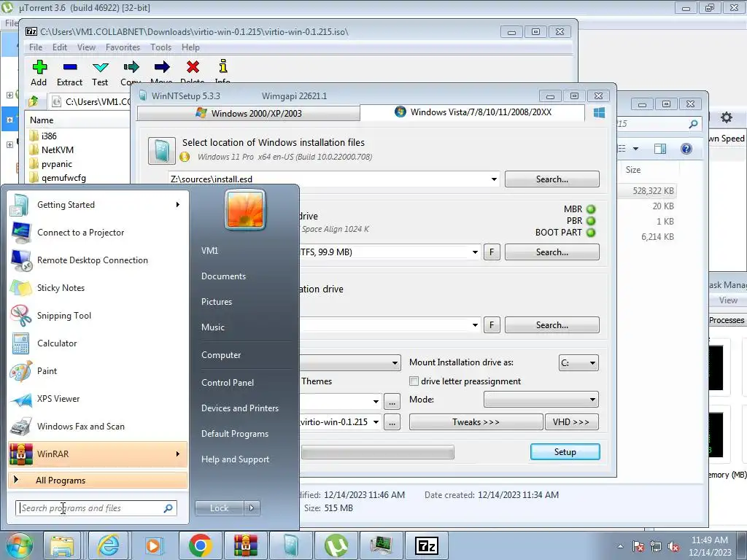Viewport: 747px width, 560px height.
Task: Switch to Windows 2000/XP/2003 tab
Action: (x=249, y=113)
